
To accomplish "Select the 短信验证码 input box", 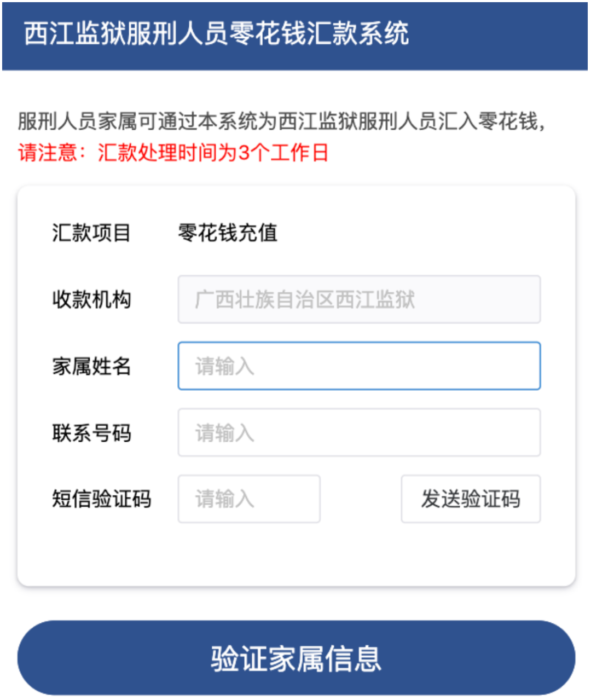I will click(249, 499).
